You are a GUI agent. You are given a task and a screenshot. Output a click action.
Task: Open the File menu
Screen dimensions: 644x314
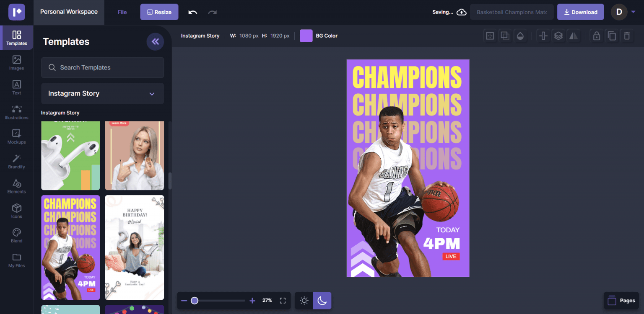pyautogui.click(x=122, y=12)
